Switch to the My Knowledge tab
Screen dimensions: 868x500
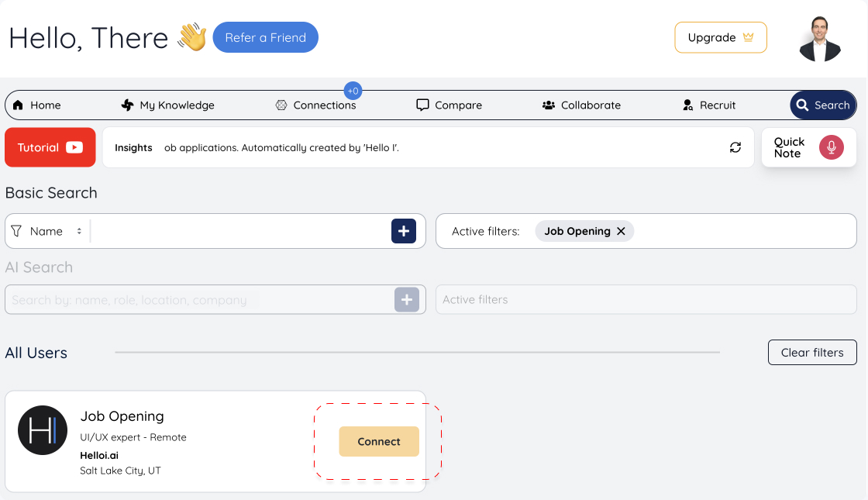point(167,105)
